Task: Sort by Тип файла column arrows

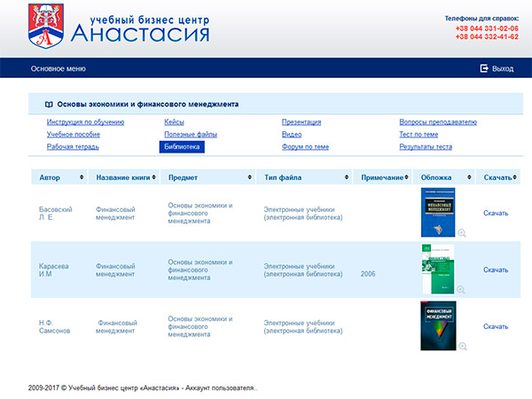Action: [349, 177]
